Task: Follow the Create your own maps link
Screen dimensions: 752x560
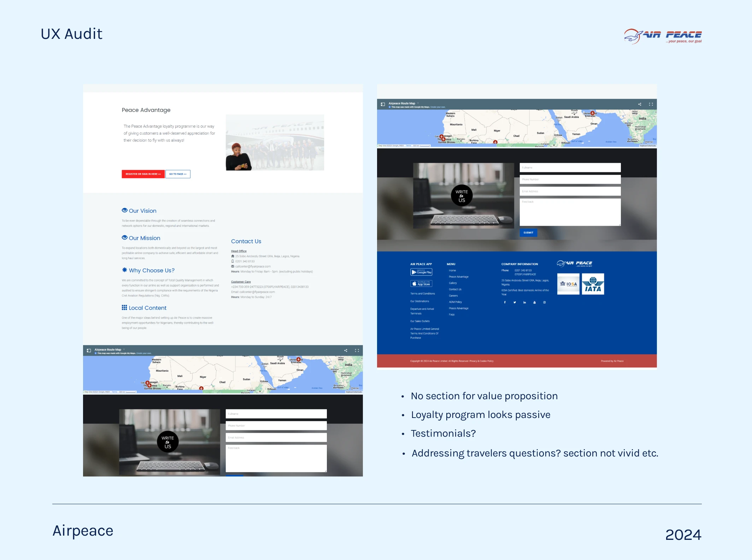Action: (438, 107)
